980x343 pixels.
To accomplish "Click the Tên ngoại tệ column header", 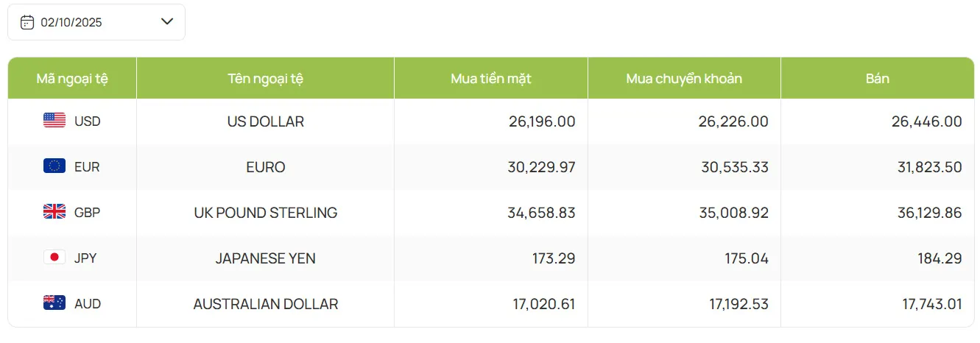I will point(265,79).
